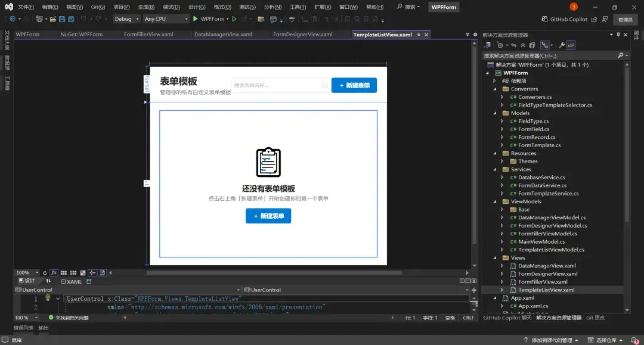Open the Any CPU platform dropdown

pos(166,19)
